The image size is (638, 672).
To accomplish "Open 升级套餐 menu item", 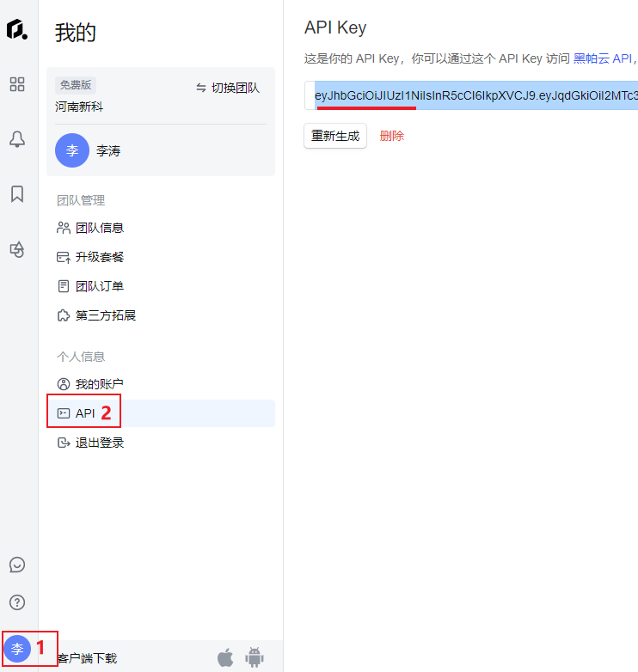I will point(90,257).
